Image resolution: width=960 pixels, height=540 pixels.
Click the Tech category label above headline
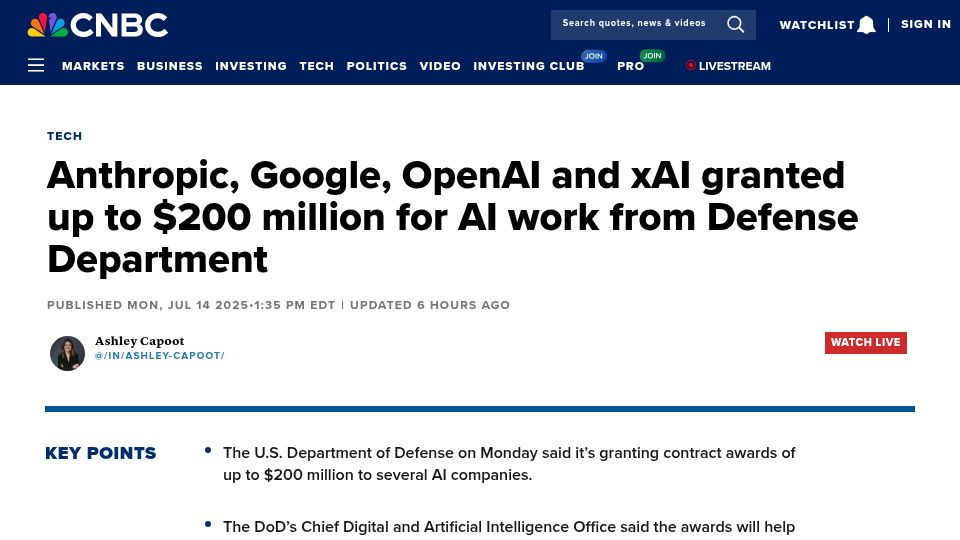pos(64,136)
